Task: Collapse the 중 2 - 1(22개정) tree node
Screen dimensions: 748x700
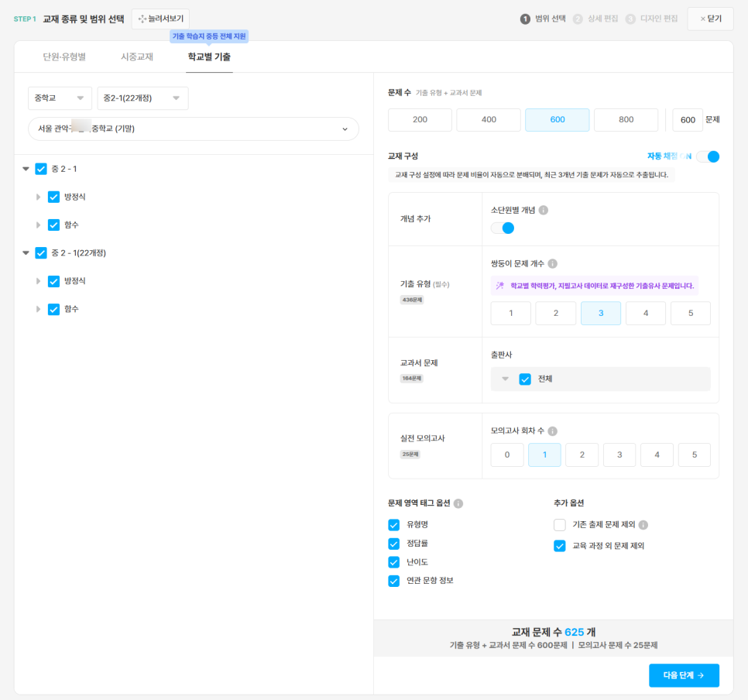Action: coord(26,253)
